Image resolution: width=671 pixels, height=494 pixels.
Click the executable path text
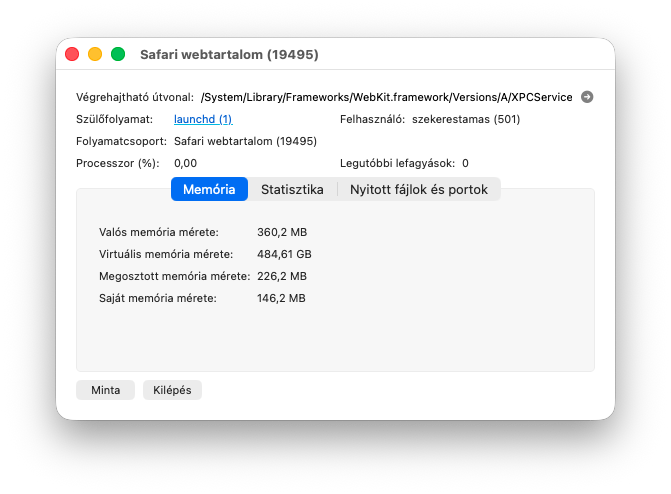pos(386,98)
